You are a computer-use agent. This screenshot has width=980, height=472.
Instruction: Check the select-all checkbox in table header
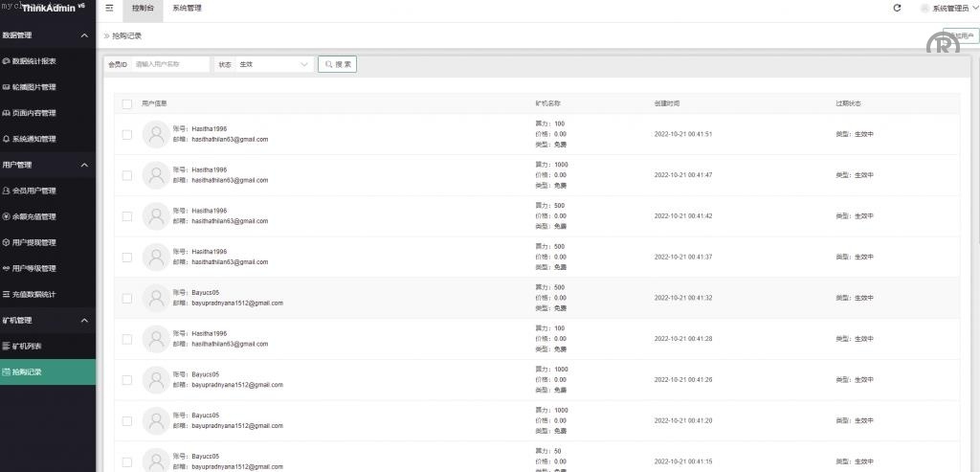(x=127, y=102)
